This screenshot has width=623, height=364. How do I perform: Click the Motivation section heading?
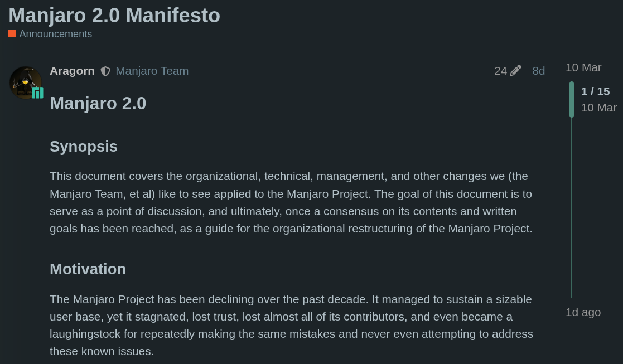[x=88, y=269]
